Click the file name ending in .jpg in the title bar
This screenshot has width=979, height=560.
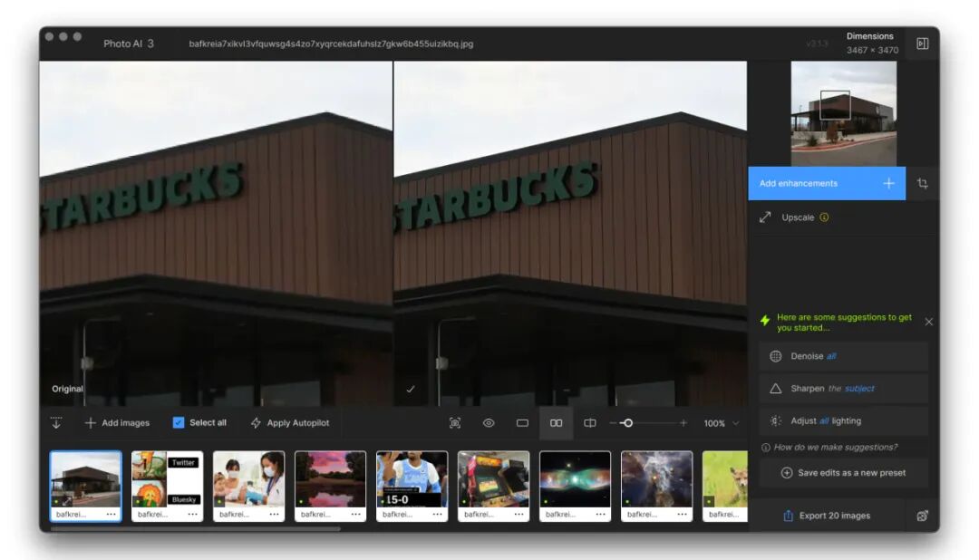(x=331, y=43)
